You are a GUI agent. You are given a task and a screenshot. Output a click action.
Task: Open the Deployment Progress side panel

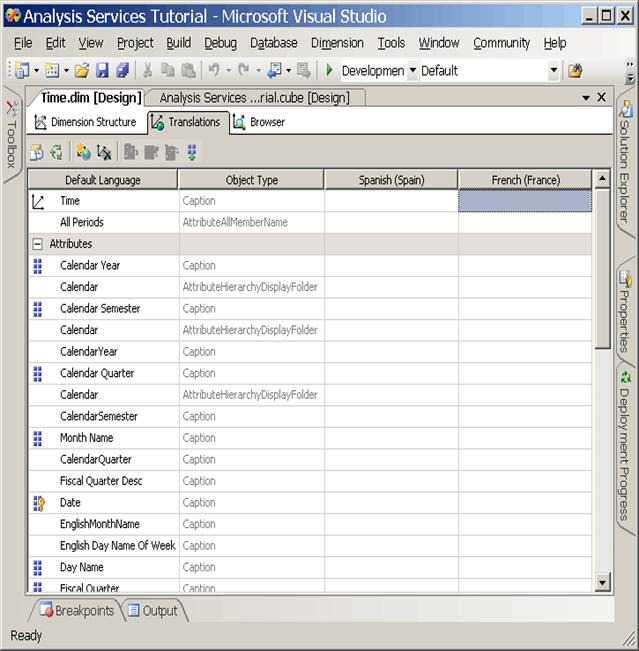[625, 440]
